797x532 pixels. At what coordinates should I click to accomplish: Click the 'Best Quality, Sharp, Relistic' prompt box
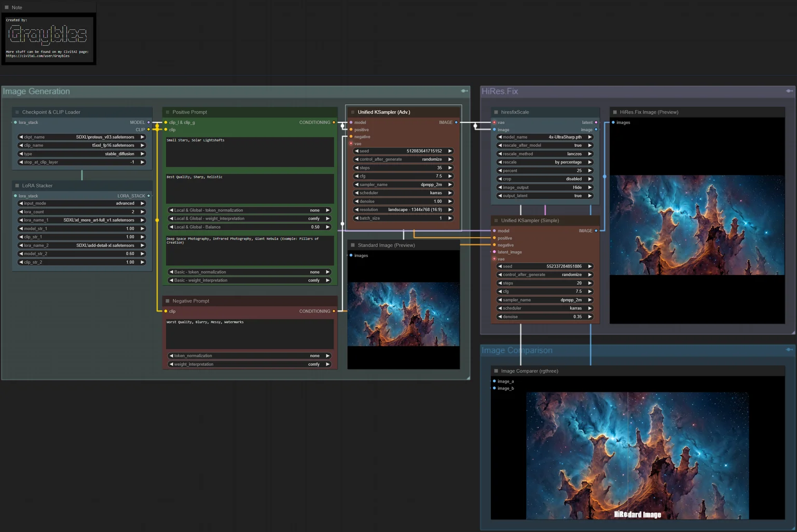(x=250, y=189)
